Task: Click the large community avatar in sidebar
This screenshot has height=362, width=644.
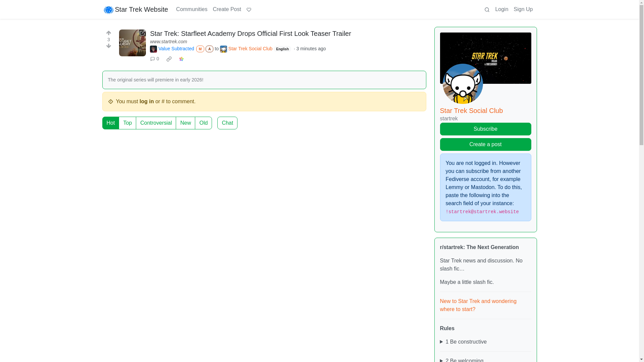Action: pos(463,84)
